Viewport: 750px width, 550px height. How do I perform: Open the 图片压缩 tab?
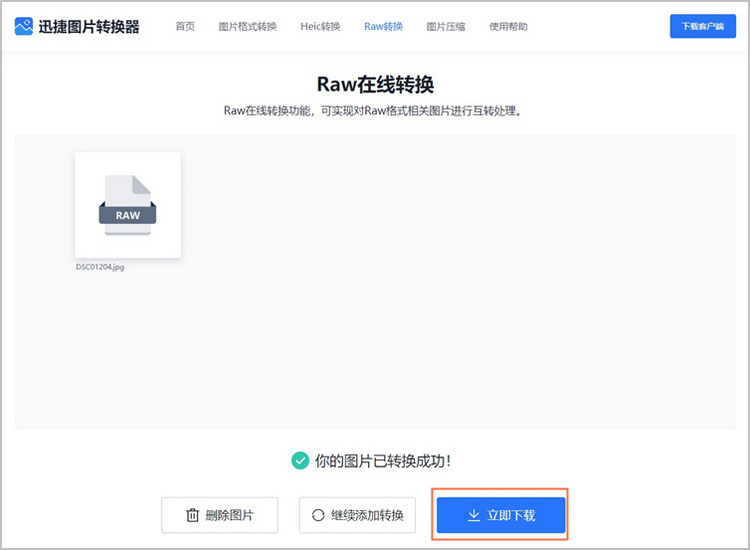coord(445,27)
